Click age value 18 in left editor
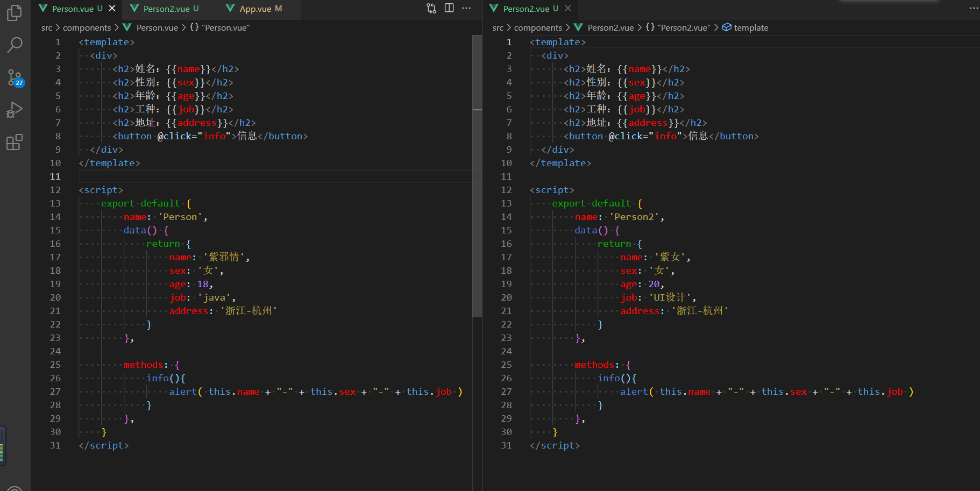The image size is (980, 491). (x=202, y=284)
